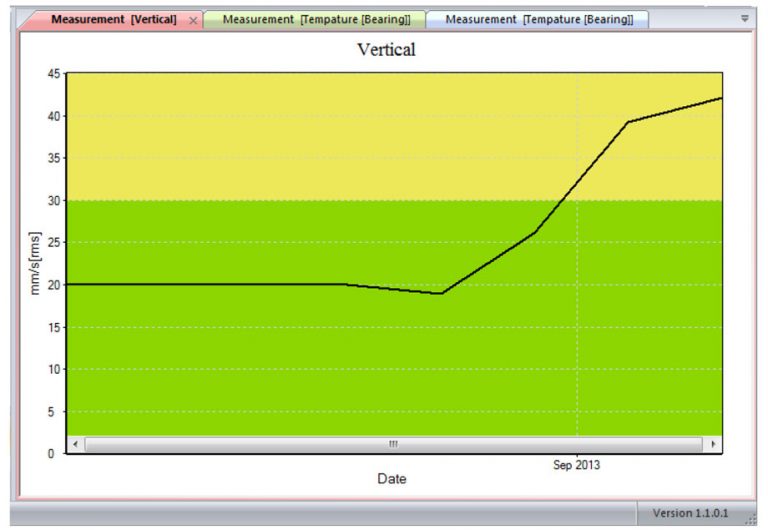Click the mm/s[rms] y-axis title

(x=36, y=263)
